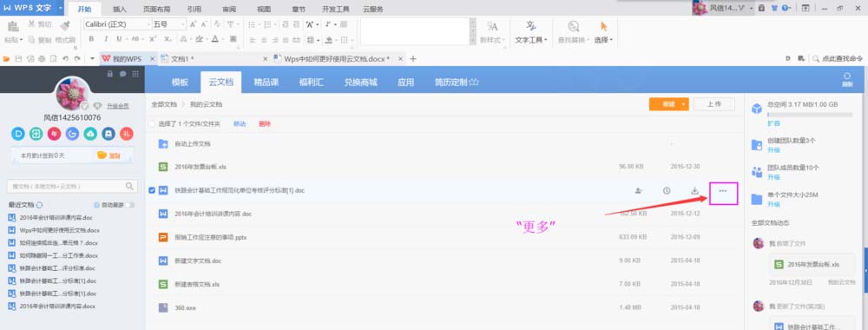This screenshot has width=868, height=330.
Task: Uncheck the 铁路会计基础工作 doc checkbox
Action: (152, 190)
